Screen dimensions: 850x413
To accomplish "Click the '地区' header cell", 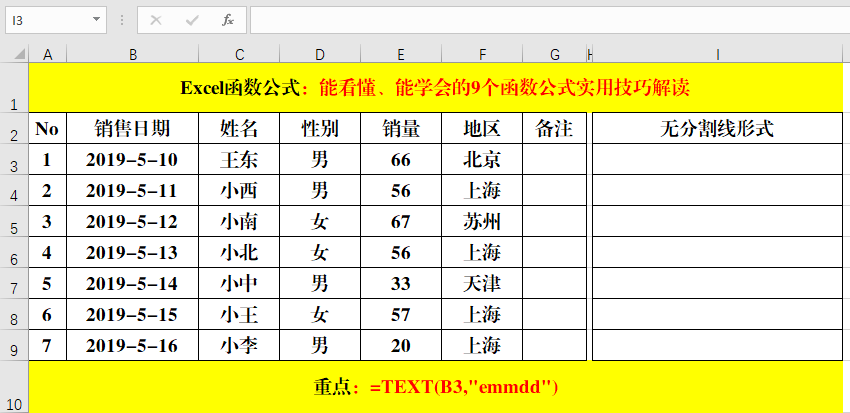I will pos(482,128).
